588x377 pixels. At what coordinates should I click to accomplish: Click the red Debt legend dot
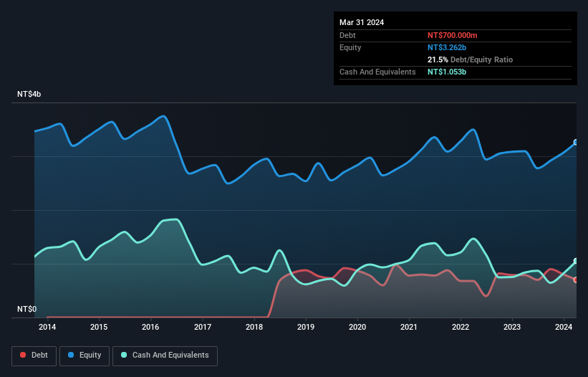23,355
